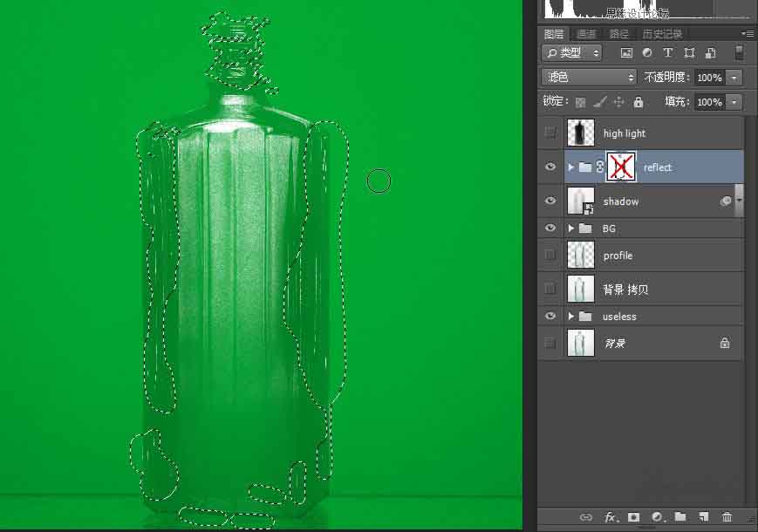This screenshot has height=532, width=758.
Task: Switch to the 通道 tab
Action: click(586, 34)
